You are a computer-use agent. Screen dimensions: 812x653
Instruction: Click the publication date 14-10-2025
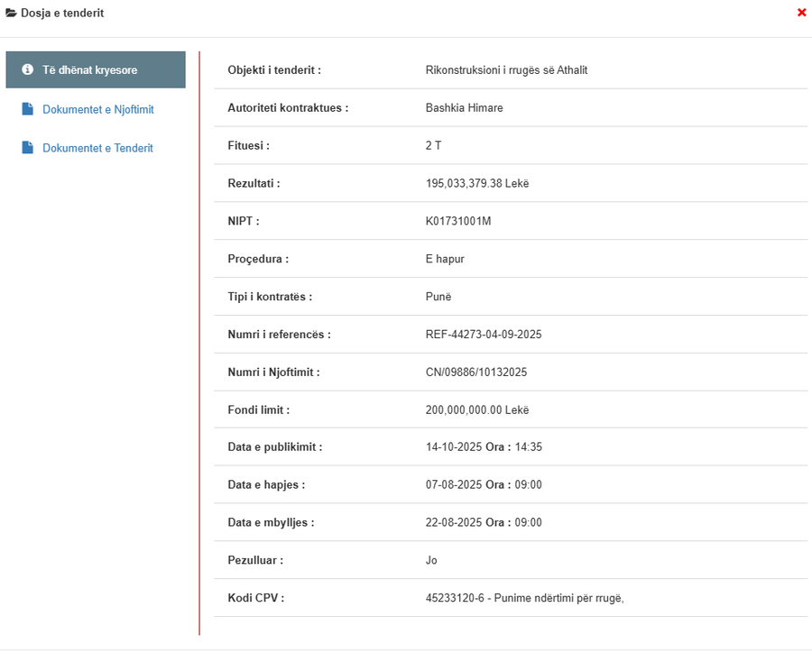(453, 447)
